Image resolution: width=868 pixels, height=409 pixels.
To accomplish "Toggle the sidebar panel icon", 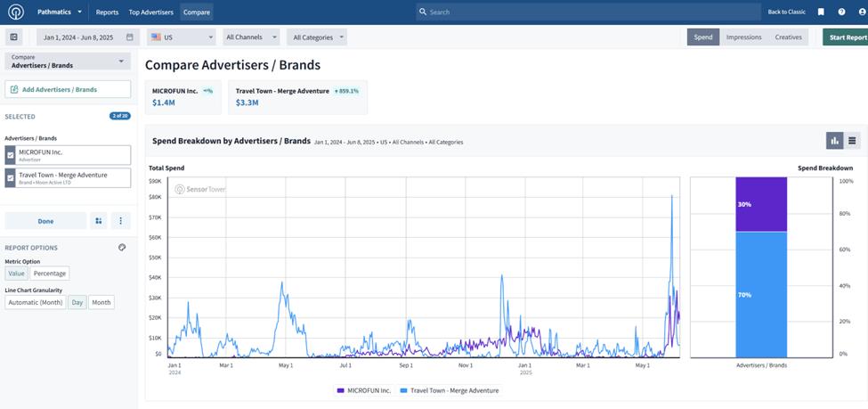I will pyautogui.click(x=13, y=37).
